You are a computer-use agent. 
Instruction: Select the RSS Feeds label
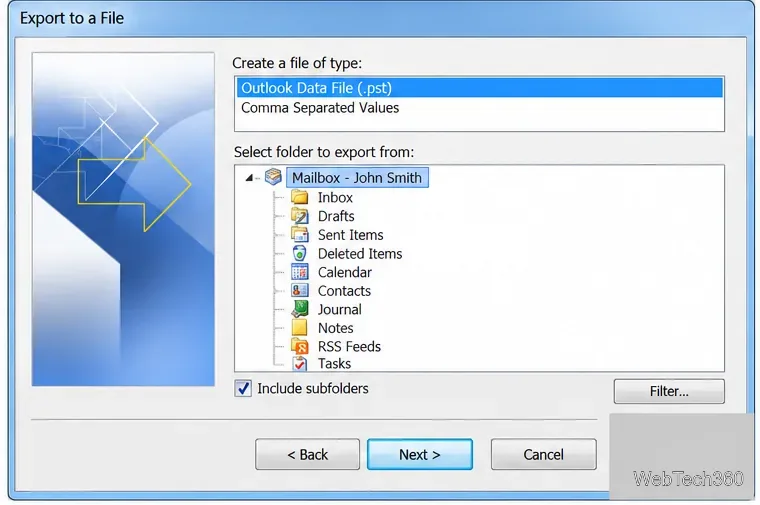349,347
